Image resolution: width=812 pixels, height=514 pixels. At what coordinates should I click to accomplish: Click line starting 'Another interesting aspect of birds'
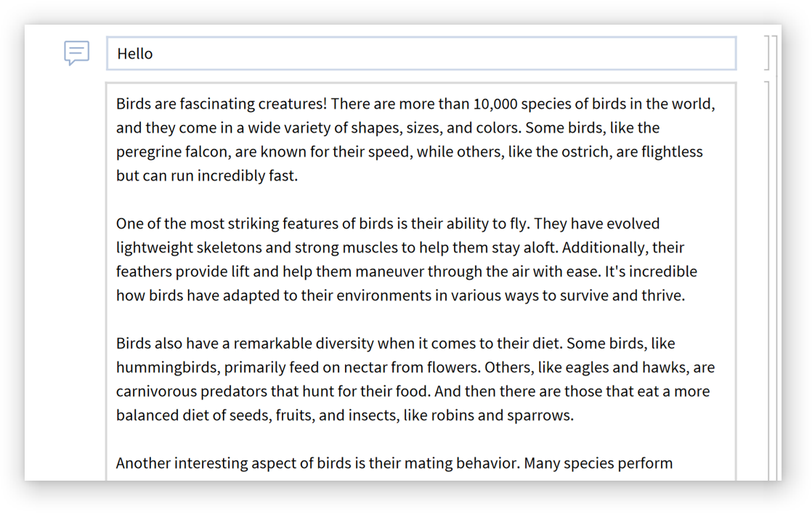(394, 463)
